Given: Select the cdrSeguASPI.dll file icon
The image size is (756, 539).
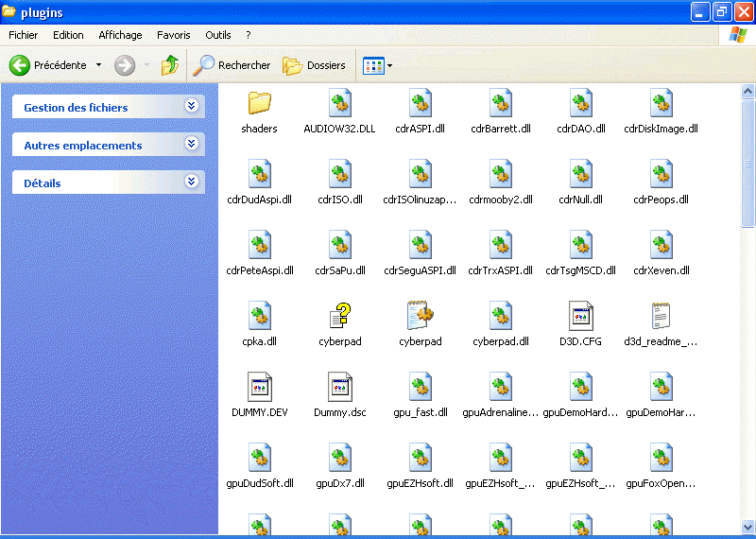Looking at the screenshot, I should [420, 245].
